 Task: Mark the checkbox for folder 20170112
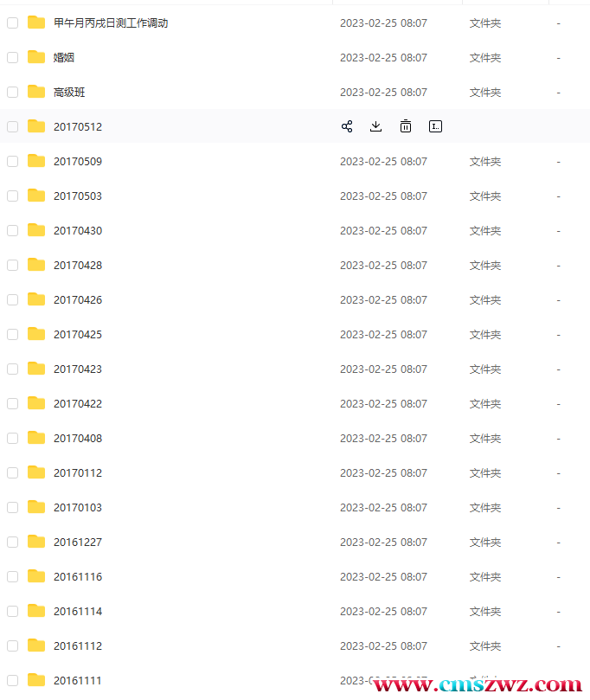(x=12, y=472)
